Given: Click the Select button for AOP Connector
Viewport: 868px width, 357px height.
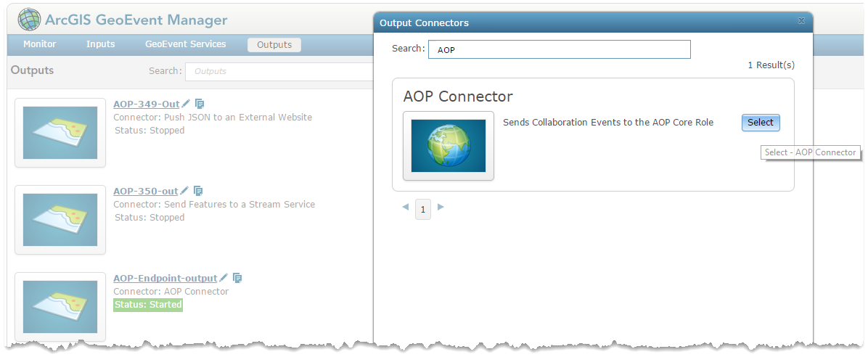Looking at the screenshot, I should [761, 123].
